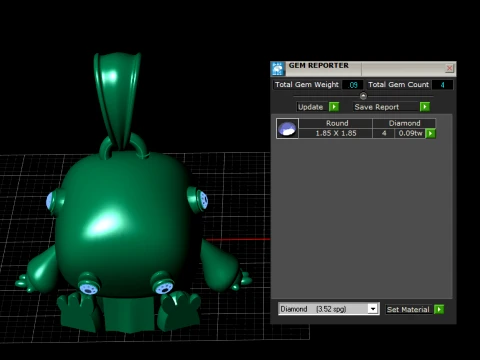Click the 0.09tw weight cell
The width and height of the screenshot is (480, 360).
(410, 133)
